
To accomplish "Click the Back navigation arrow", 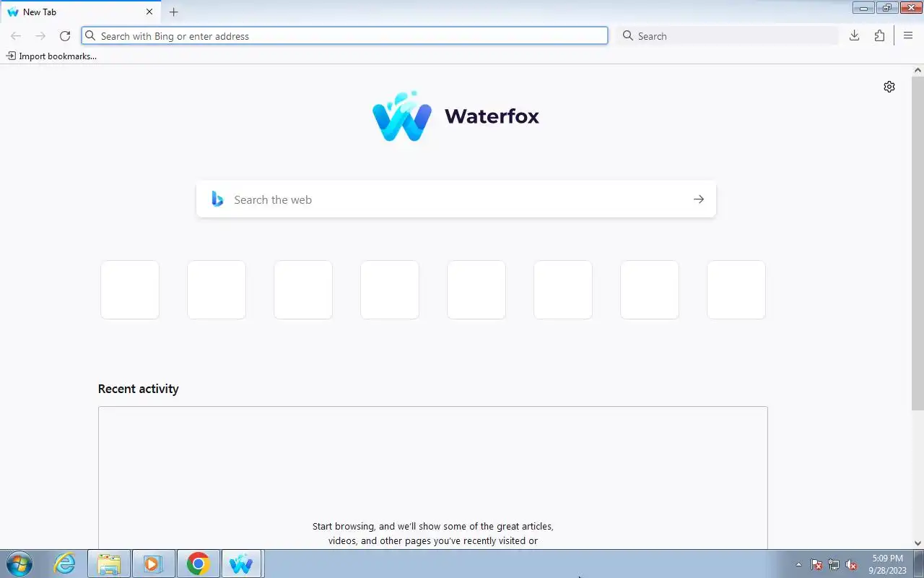I will coord(16,36).
